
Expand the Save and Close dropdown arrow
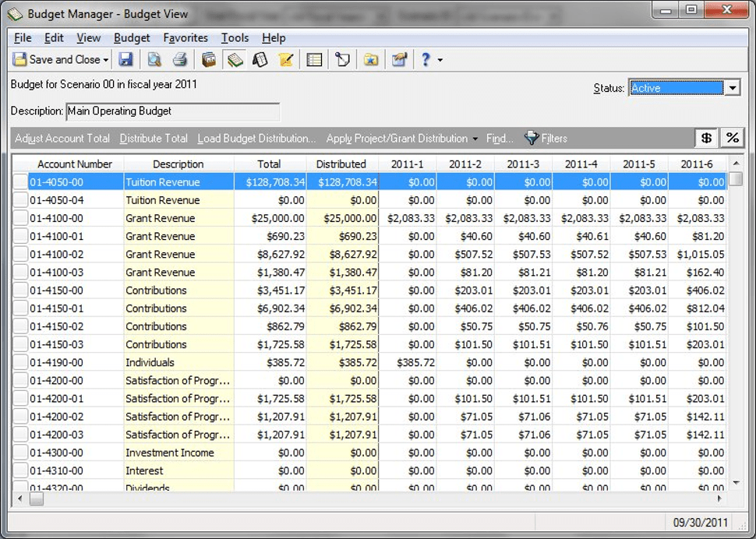coord(106,60)
